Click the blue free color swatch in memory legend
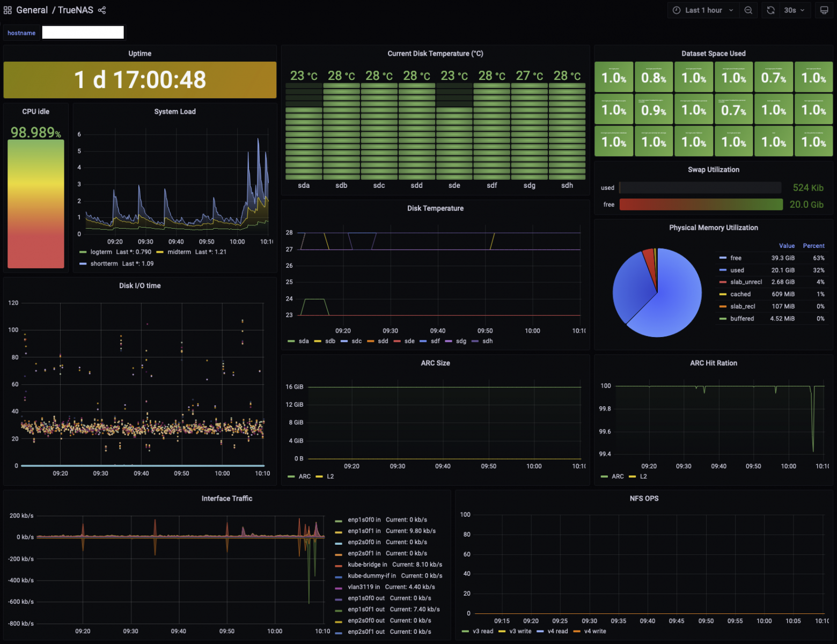 click(723, 258)
